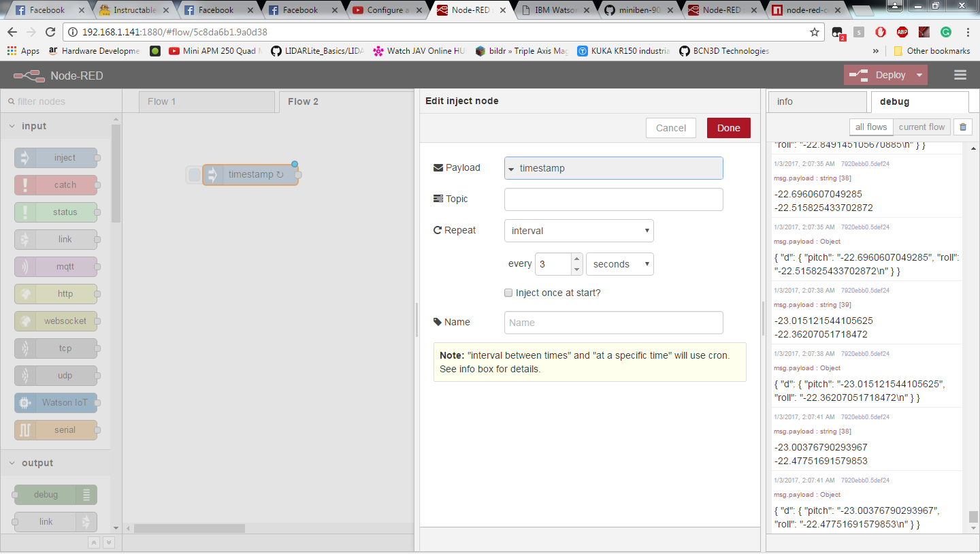Focus the filter nodes search box
Screen dimensions: 980x554
coord(61,101)
